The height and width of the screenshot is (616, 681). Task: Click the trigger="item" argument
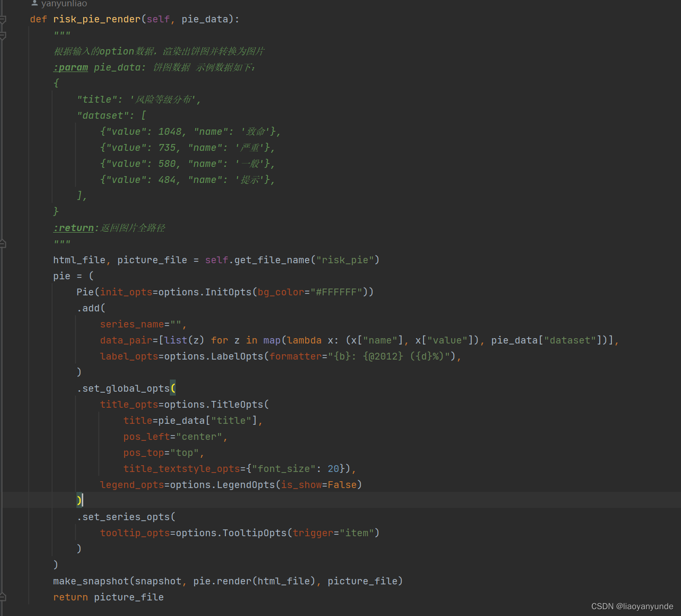coord(333,533)
